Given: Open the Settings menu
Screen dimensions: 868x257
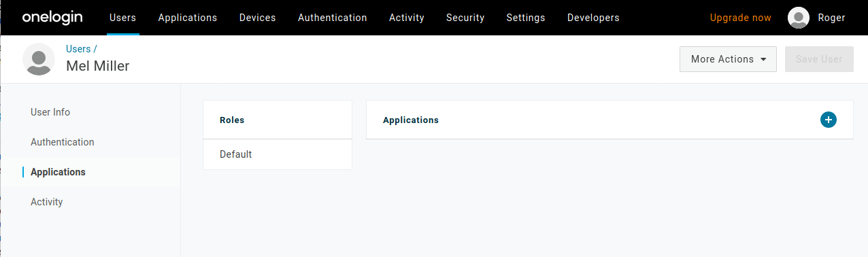Looking at the screenshot, I should click(x=526, y=18).
